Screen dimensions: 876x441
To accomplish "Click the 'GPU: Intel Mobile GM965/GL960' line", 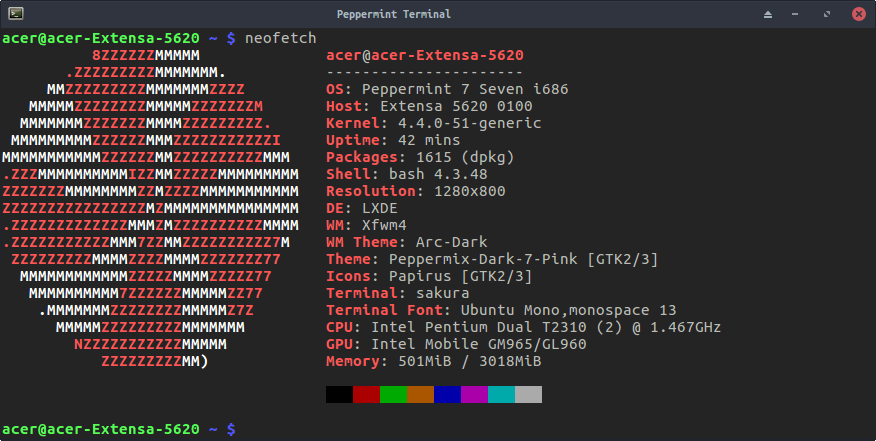I will [456, 344].
